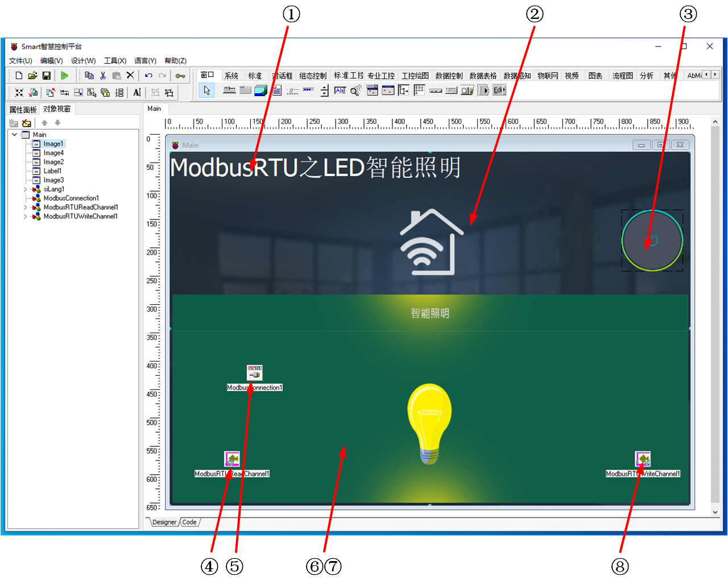Select ModbusConnection1 in the object tree
Image resolution: width=728 pixels, height=585 pixels.
click(x=71, y=198)
